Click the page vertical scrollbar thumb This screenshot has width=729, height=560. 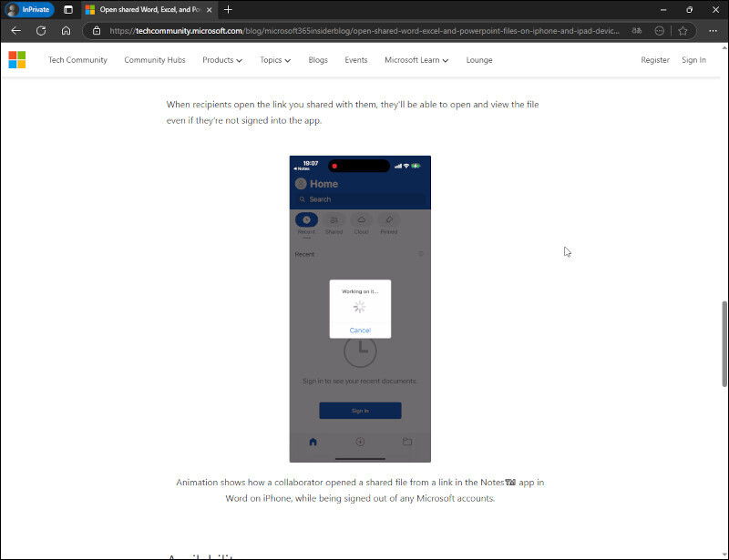pos(724,344)
